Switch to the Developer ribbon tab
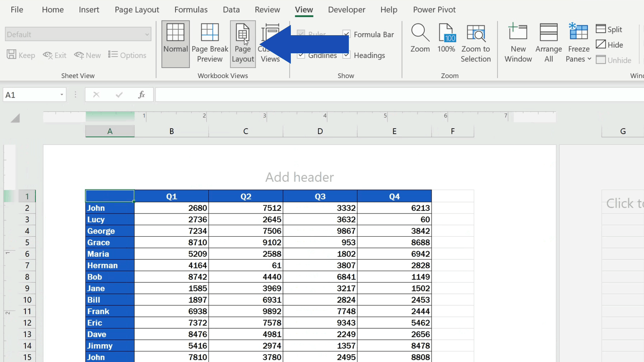Viewport: 644px width, 362px height. point(346,9)
